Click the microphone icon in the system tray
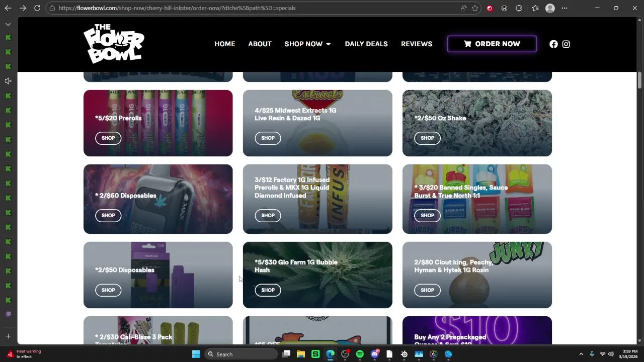Image resolution: width=644 pixels, height=362 pixels. tap(592, 354)
